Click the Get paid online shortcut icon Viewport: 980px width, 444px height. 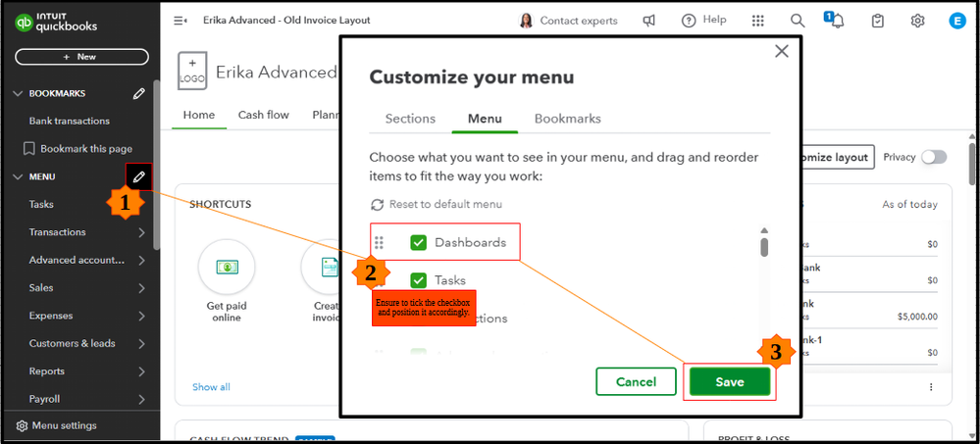pos(227,268)
